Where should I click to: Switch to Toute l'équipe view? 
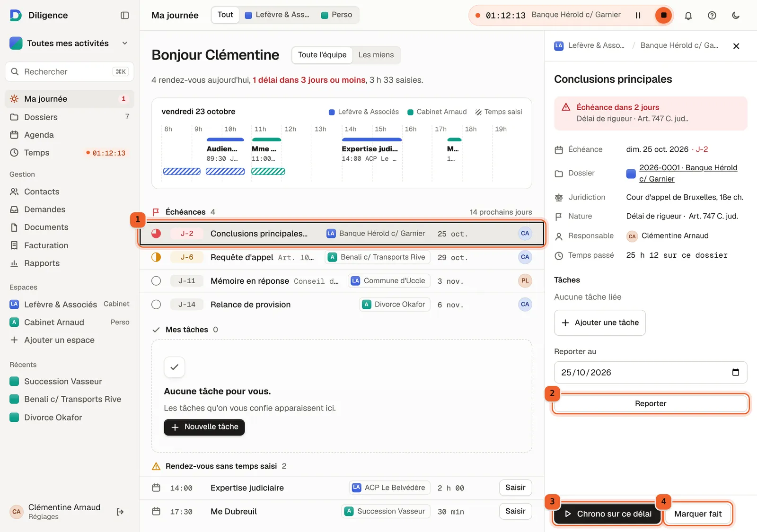(322, 55)
